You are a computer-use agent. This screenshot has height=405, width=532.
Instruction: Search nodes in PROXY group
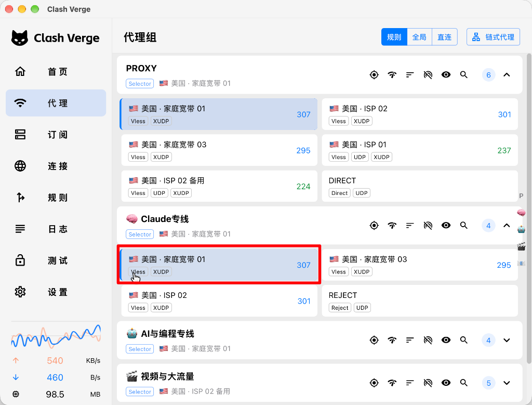click(464, 75)
